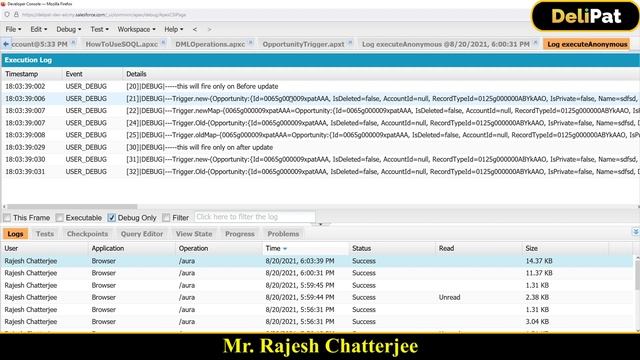Open the Test menu
640x360 pixels.
click(99, 29)
